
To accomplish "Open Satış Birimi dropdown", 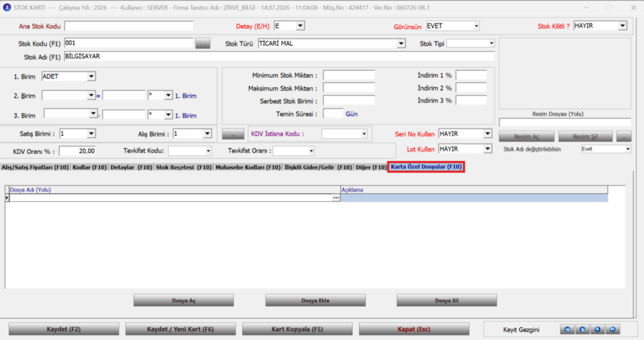I will tap(91, 133).
